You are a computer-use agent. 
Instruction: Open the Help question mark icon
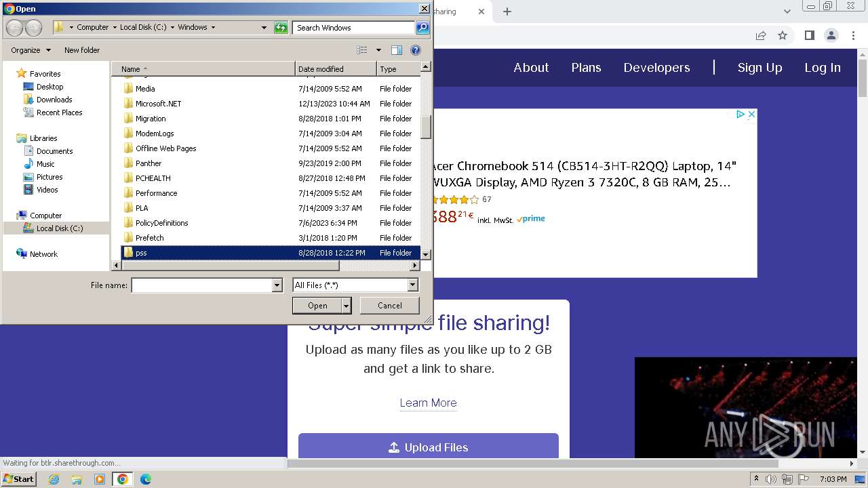tap(416, 50)
